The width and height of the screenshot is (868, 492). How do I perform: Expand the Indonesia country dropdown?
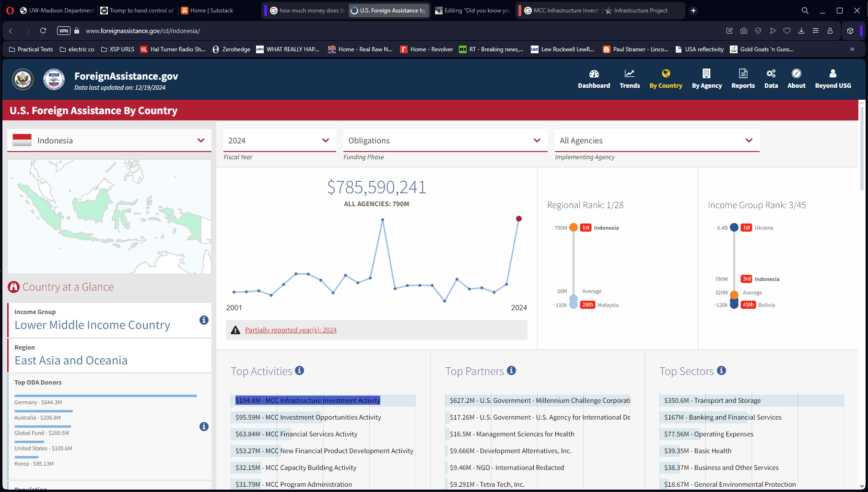tap(109, 141)
